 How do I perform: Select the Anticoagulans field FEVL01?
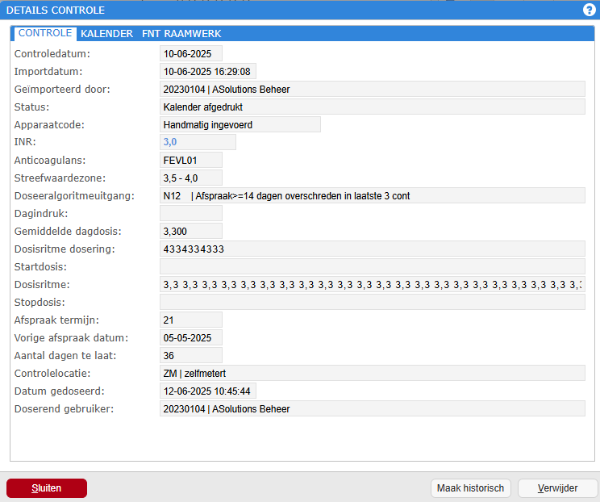click(x=191, y=160)
